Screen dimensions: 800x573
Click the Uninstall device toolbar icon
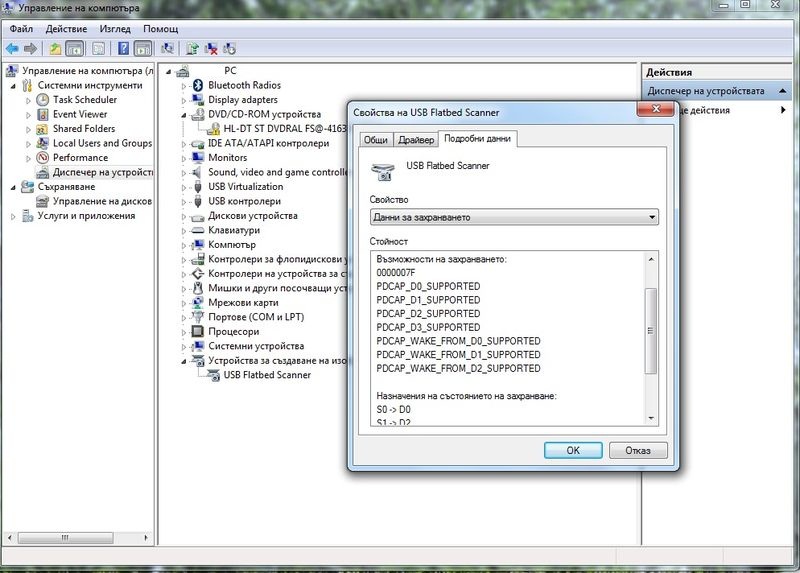211,48
